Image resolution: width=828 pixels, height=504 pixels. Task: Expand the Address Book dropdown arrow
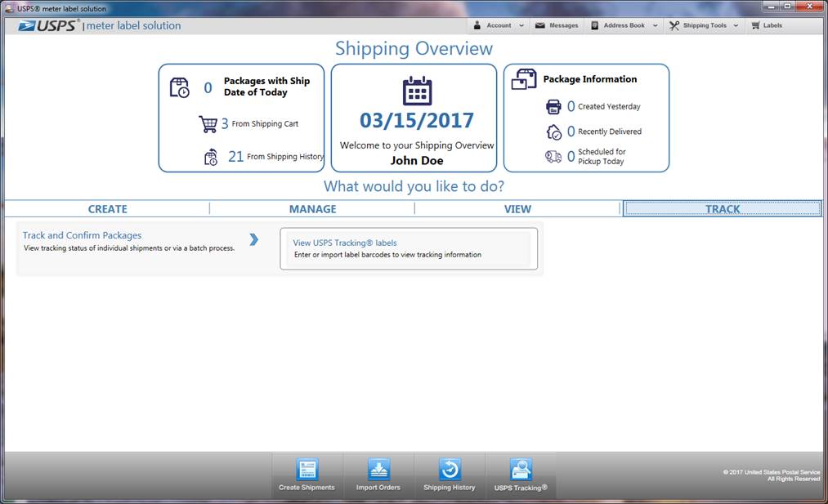(x=656, y=25)
